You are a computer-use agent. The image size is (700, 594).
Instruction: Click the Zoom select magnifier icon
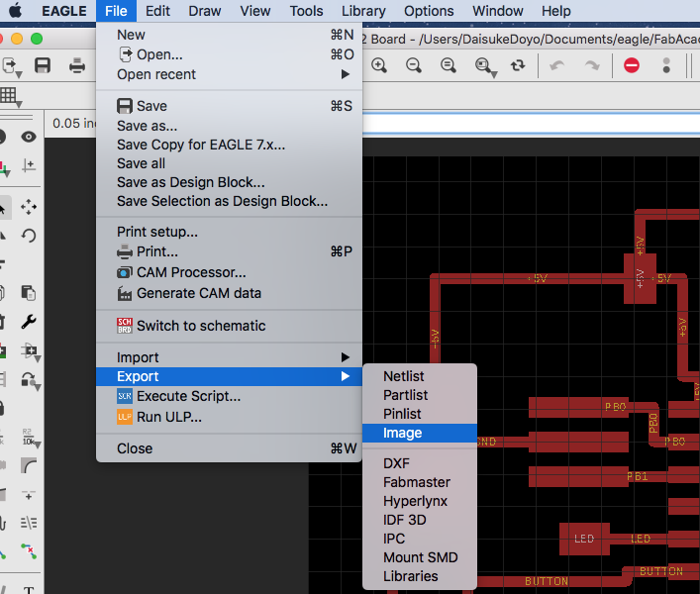tap(485, 67)
